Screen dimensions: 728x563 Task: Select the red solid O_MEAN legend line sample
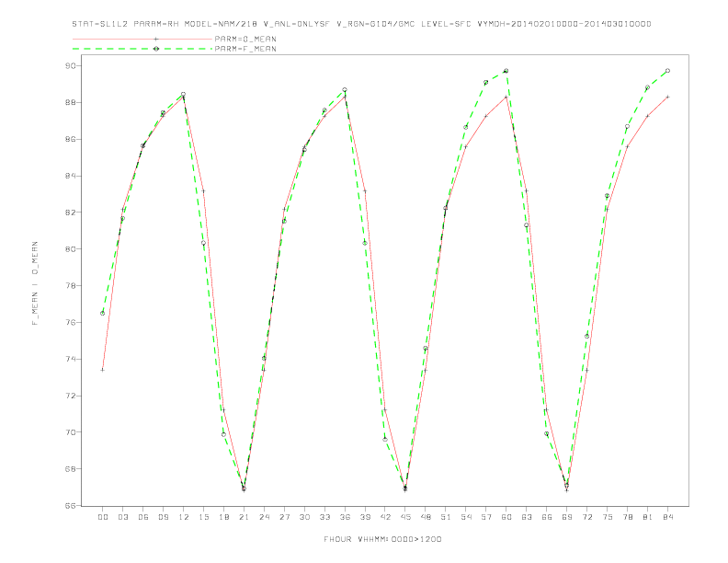tap(142, 39)
